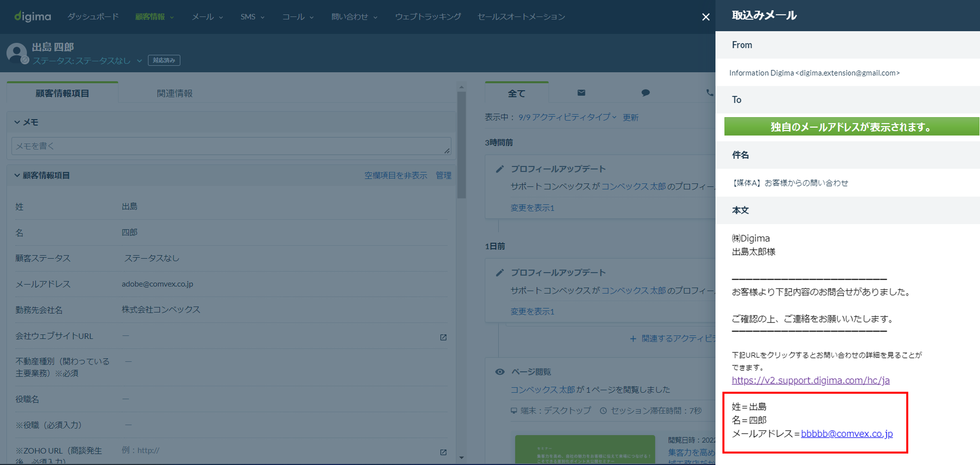
Task: Open external link icon for ZOHO URL
Action: point(443,452)
